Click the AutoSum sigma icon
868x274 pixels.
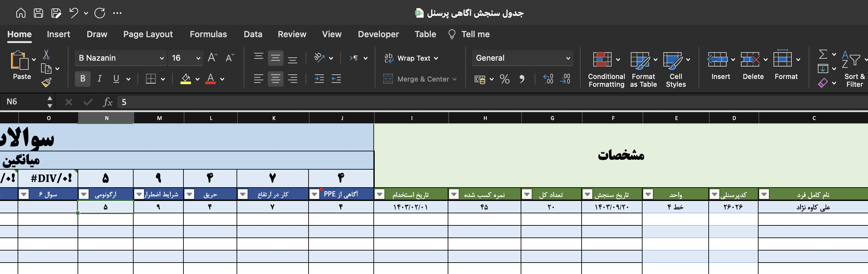click(x=823, y=54)
